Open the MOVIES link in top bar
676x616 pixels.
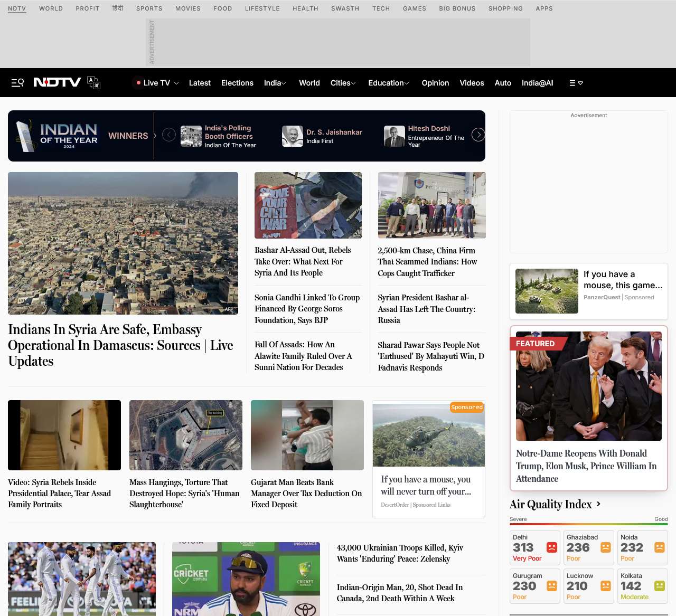188,8
